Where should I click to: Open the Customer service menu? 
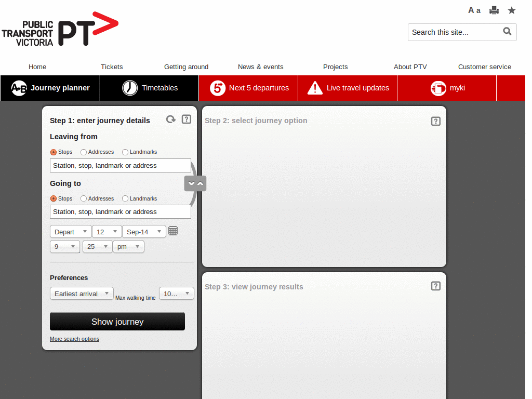(x=485, y=67)
